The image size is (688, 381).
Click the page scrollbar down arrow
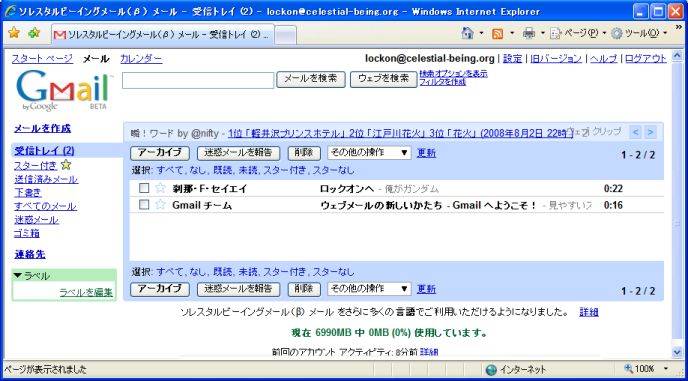[x=677, y=352]
